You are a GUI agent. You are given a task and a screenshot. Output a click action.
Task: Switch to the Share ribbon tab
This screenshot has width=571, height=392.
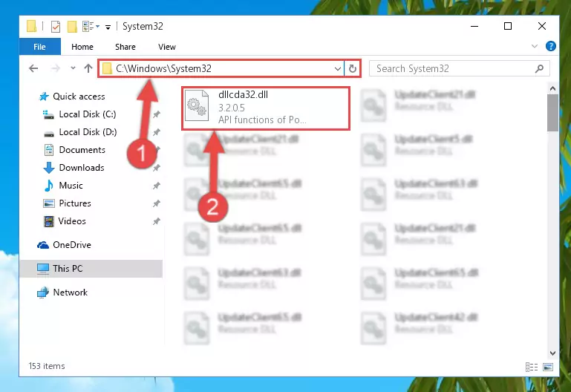[x=125, y=47]
